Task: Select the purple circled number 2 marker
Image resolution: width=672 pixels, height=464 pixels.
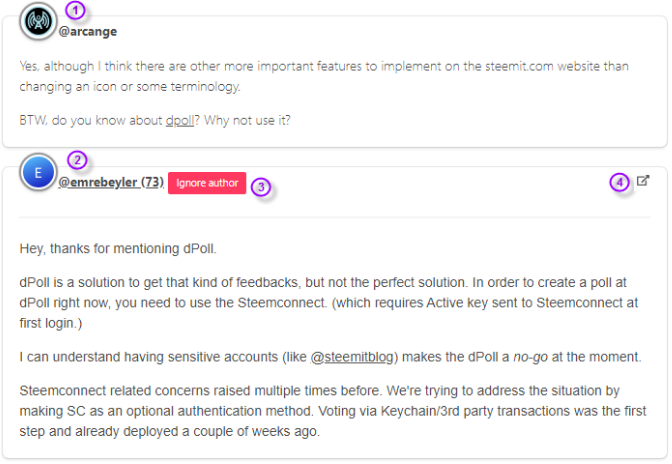Action: 77,160
